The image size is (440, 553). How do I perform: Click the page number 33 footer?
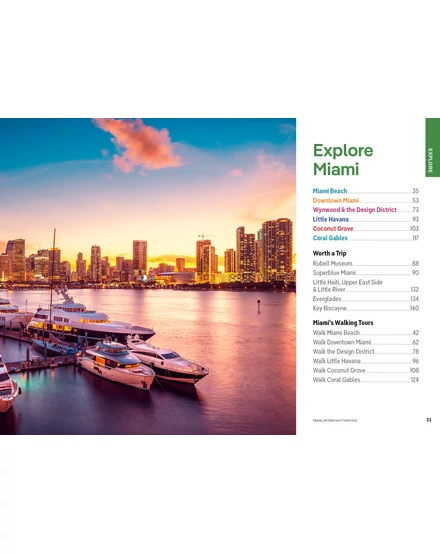[429, 420]
